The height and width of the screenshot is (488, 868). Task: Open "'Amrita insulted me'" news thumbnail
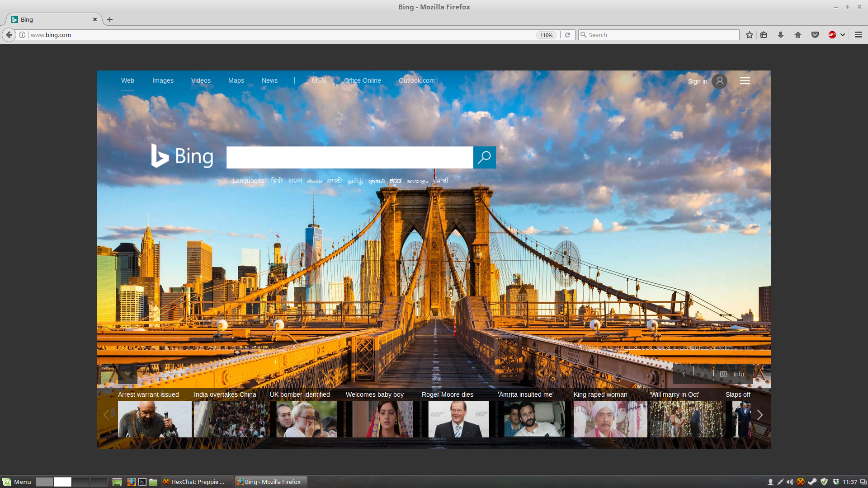click(534, 419)
